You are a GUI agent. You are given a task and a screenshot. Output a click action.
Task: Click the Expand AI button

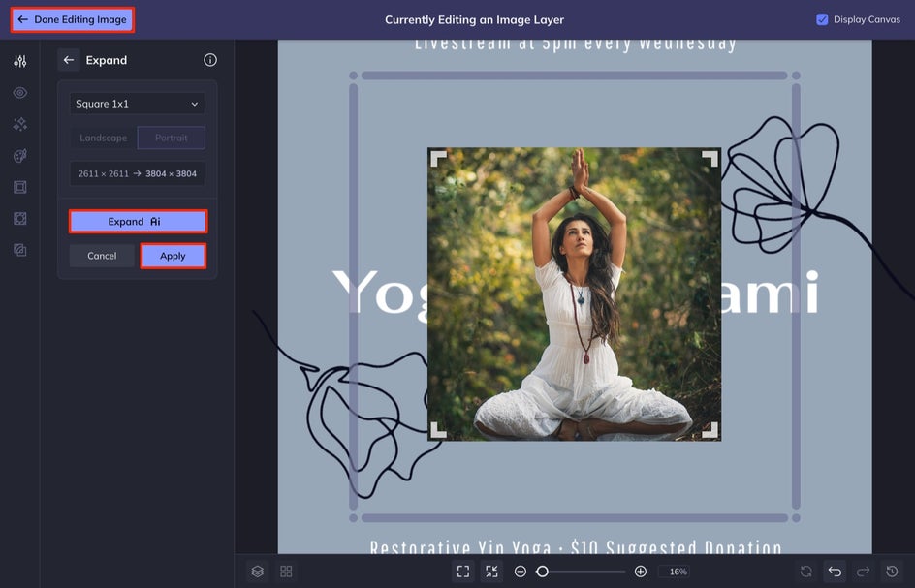138,222
